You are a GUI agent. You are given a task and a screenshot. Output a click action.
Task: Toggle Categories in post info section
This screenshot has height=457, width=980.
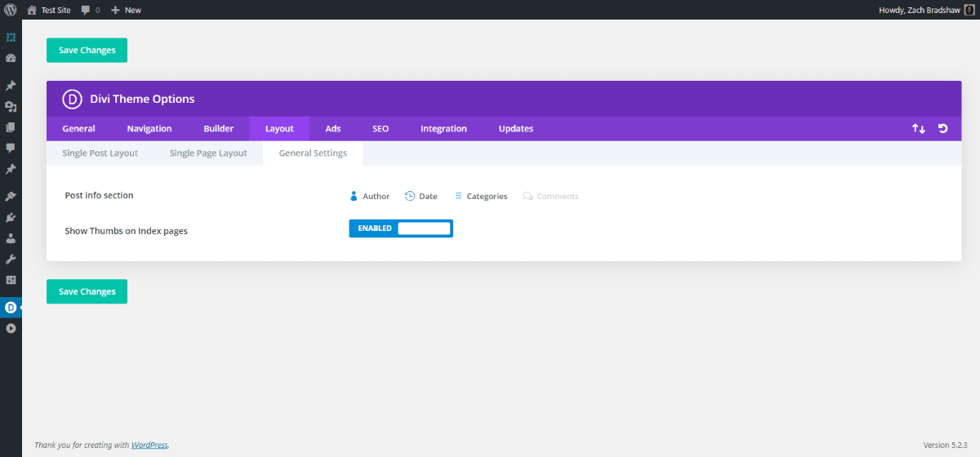tap(480, 196)
